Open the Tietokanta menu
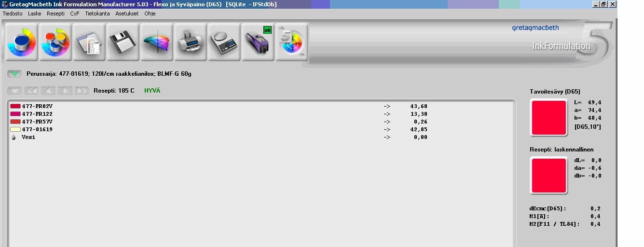Screen dimensions: 644x247 pos(97,14)
